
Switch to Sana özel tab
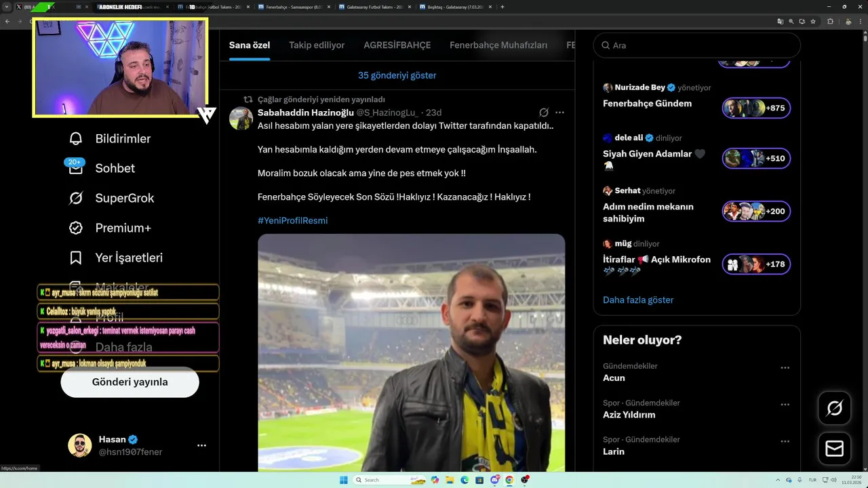(x=250, y=45)
